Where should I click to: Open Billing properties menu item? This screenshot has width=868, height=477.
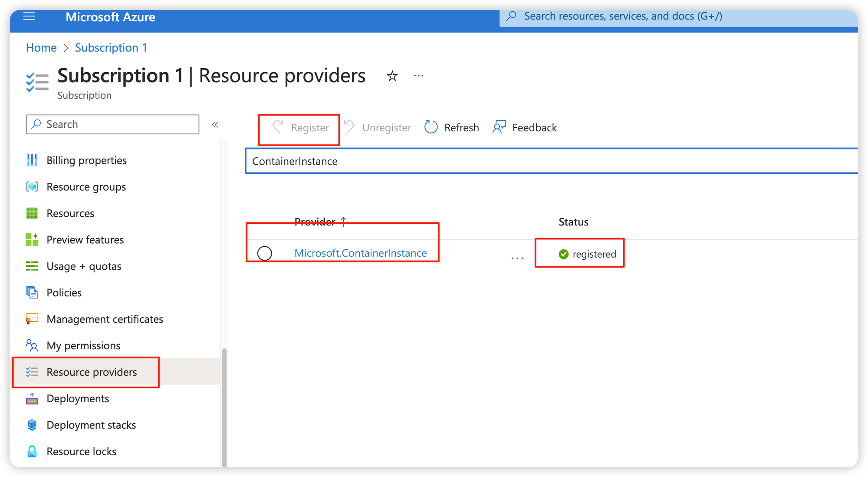pyautogui.click(x=87, y=160)
